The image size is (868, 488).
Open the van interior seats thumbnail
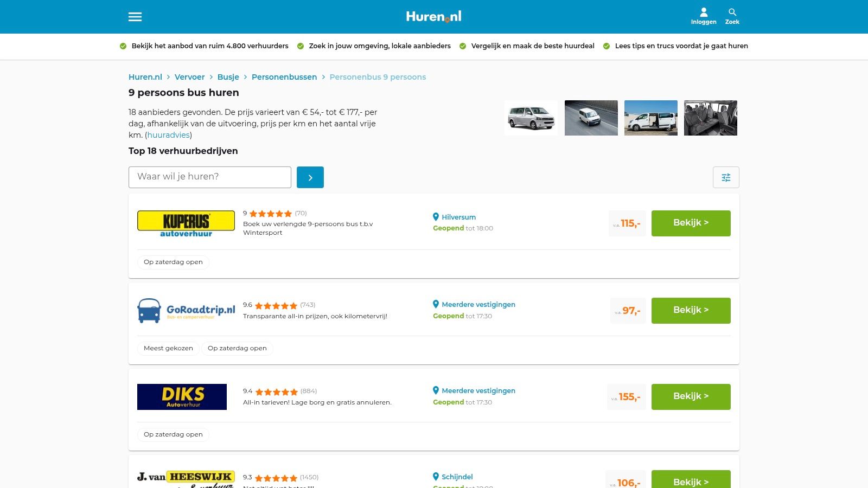click(x=711, y=118)
